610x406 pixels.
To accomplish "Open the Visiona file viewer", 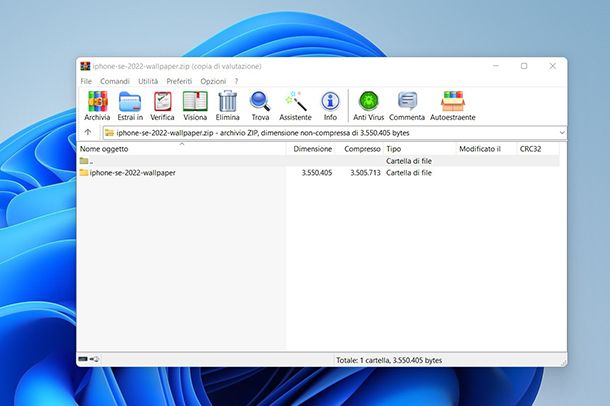I will 195,105.
